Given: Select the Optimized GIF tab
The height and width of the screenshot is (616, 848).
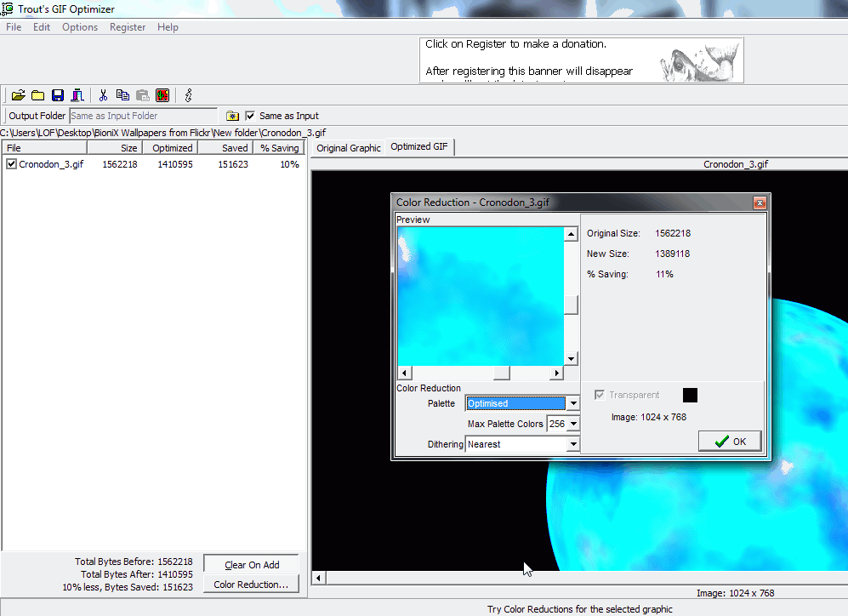Looking at the screenshot, I should [419, 146].
